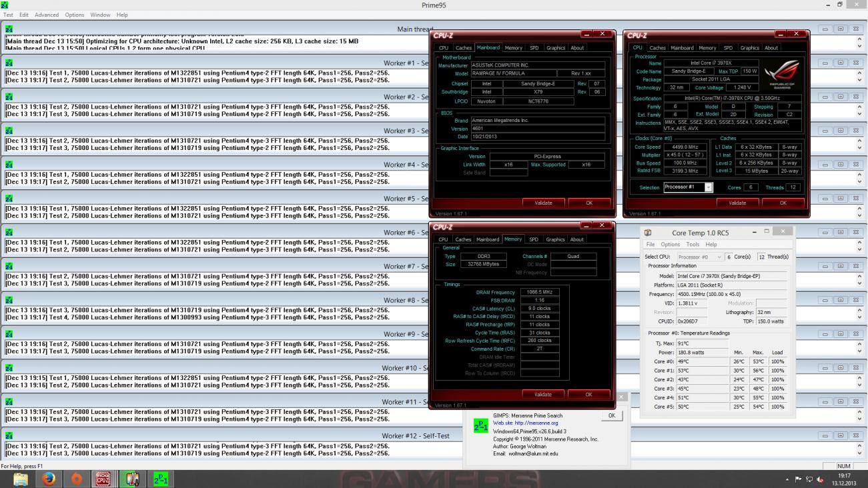
Task: Open the File menu in Core Temp
Action: tap(650, 245)
